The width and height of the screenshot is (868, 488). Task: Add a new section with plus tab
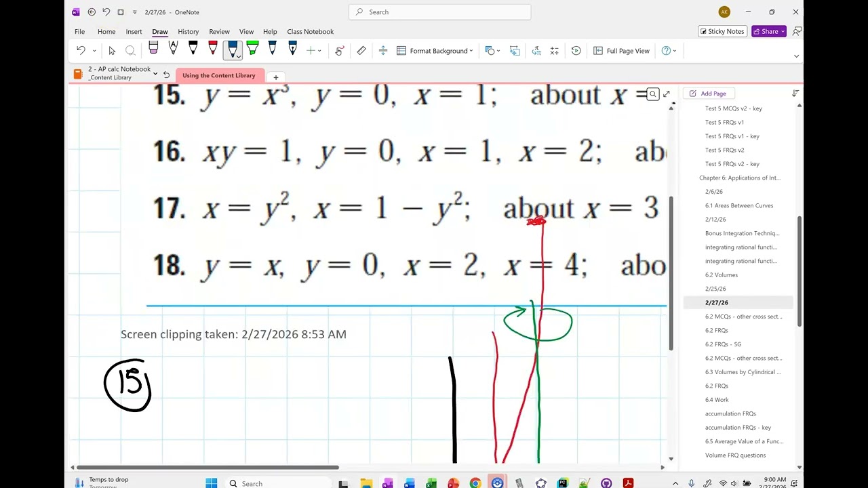coord(275,77)
